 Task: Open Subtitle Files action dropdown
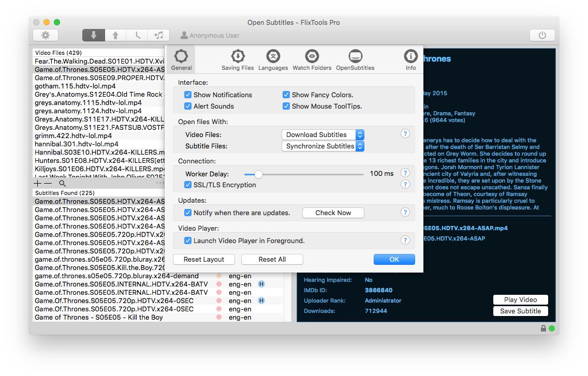(x=323, y=146)
